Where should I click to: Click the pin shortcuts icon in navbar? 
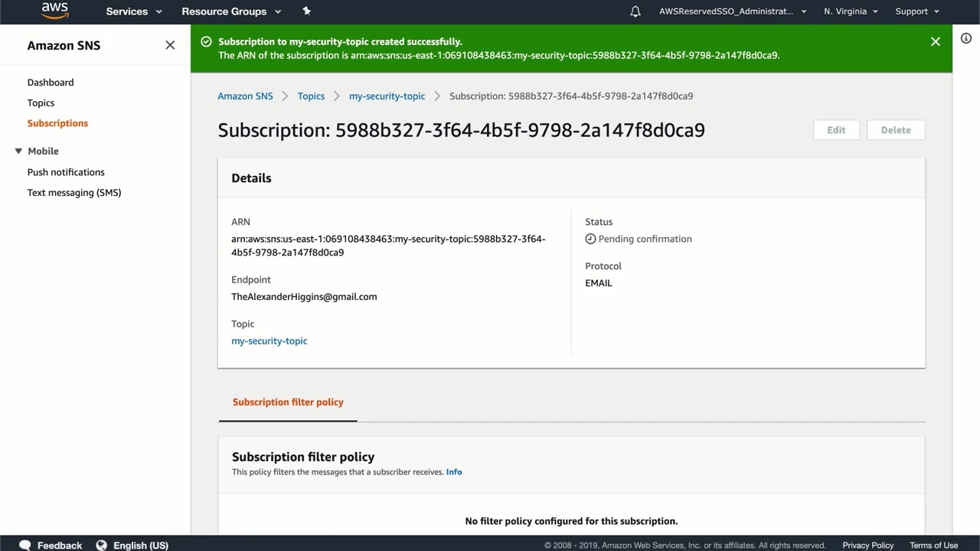point(306,11)
